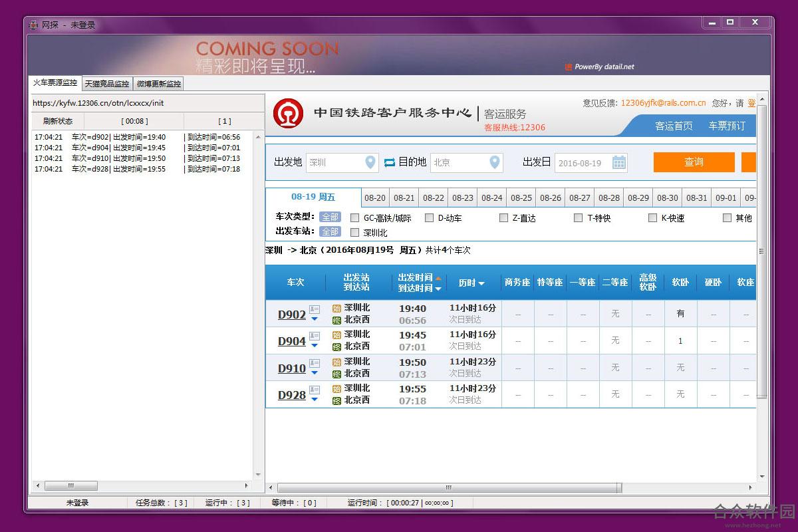
Task: Click the ID card icon beside D902
Action: 315,309
